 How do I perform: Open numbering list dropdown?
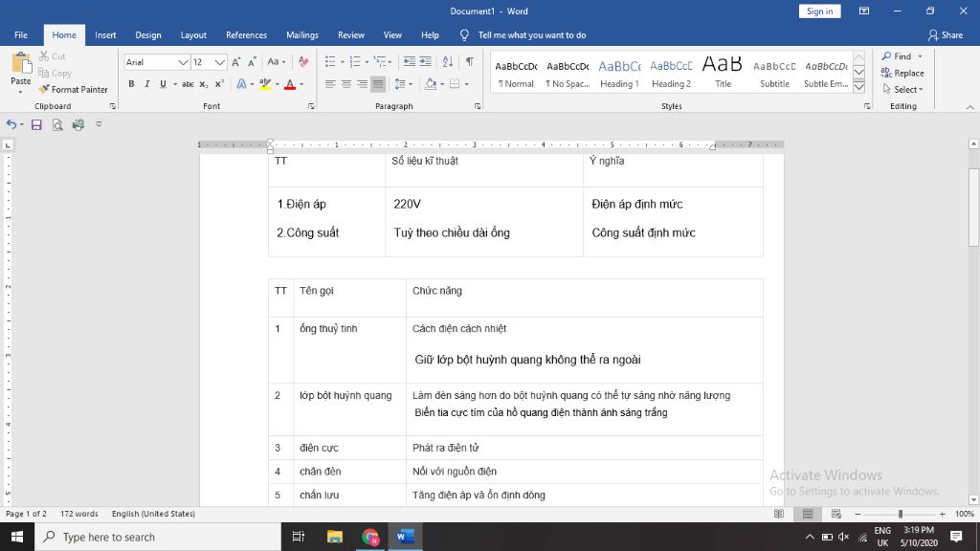coord(367,62)
